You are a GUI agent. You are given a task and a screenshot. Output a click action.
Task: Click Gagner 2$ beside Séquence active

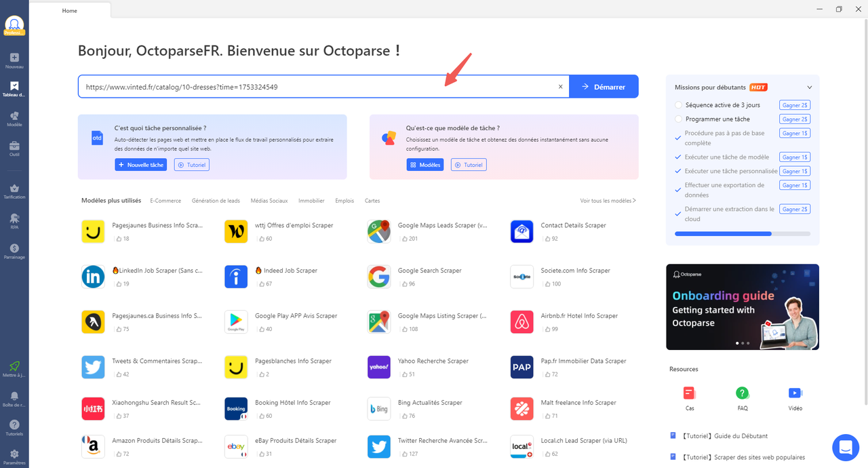coord(795,105)
